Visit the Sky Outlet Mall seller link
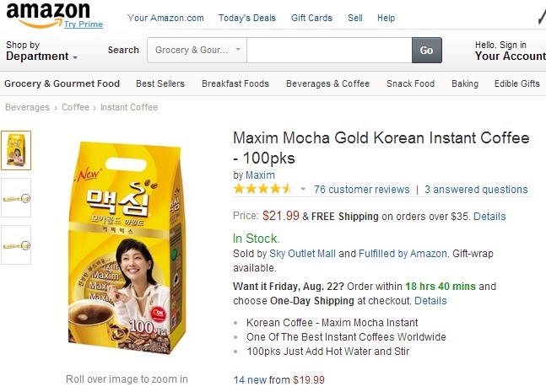Screen dimensions: 546x392 pos(302,253)
